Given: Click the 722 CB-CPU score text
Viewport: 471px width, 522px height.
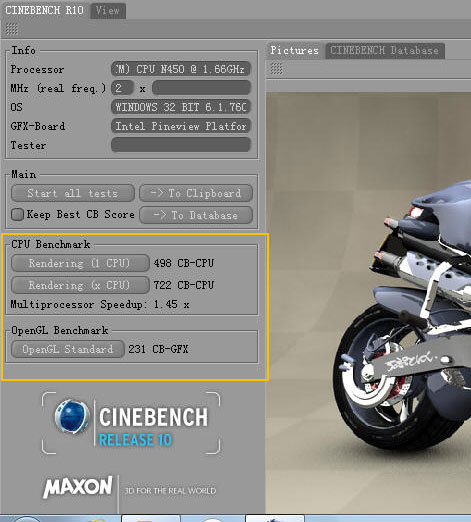Looking at the screenshot, I should [x=184, y=285].
